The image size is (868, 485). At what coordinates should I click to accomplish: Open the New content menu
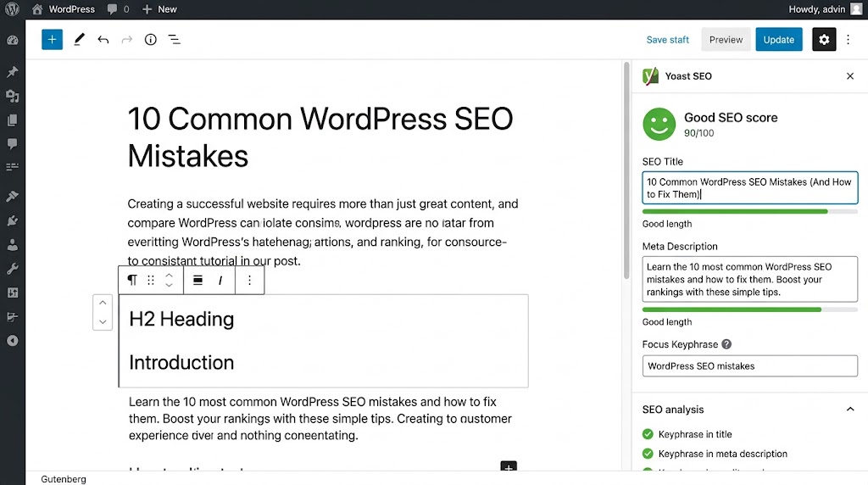[159, 9]
